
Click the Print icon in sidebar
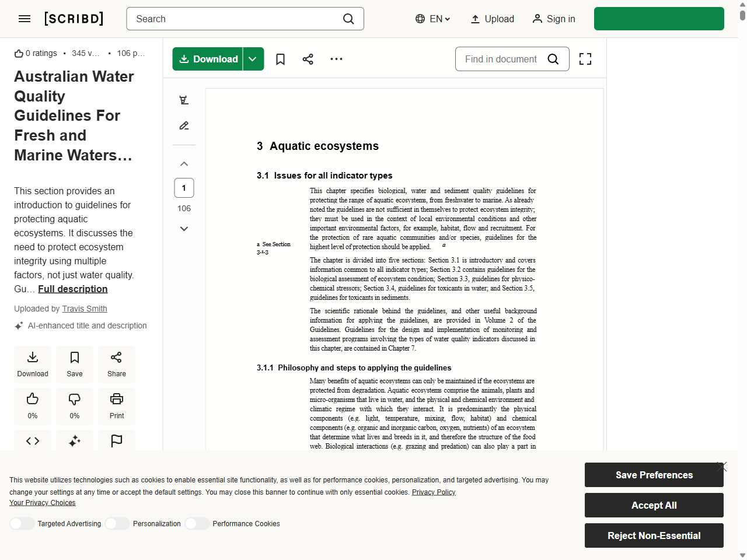point(117,405)
